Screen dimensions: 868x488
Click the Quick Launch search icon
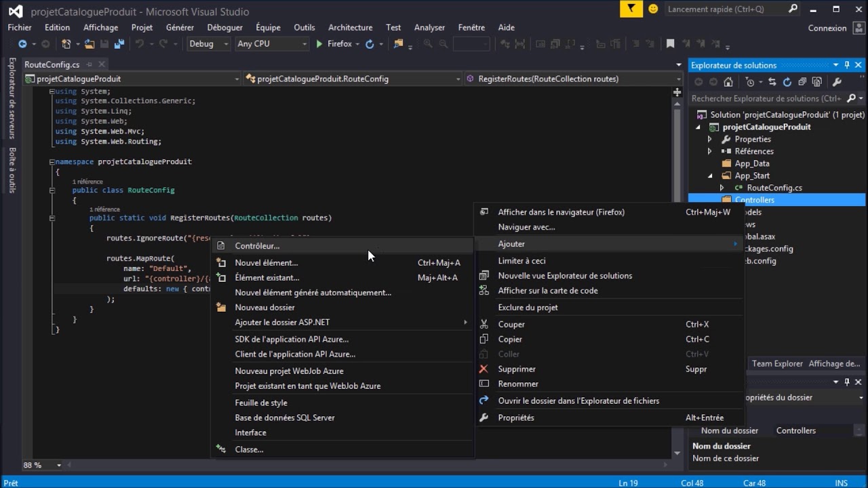(x=793, y=9)
